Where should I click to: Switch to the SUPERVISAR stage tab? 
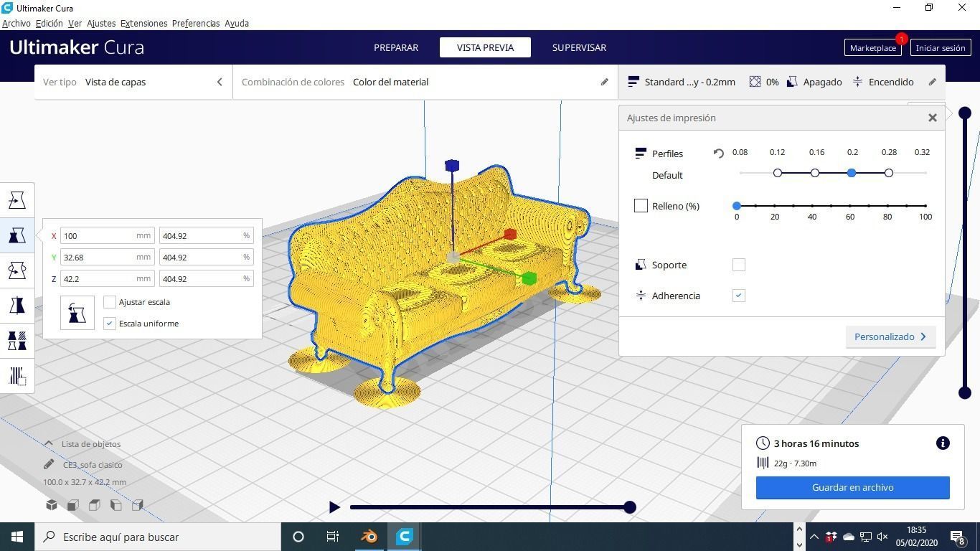click(579, 47)
